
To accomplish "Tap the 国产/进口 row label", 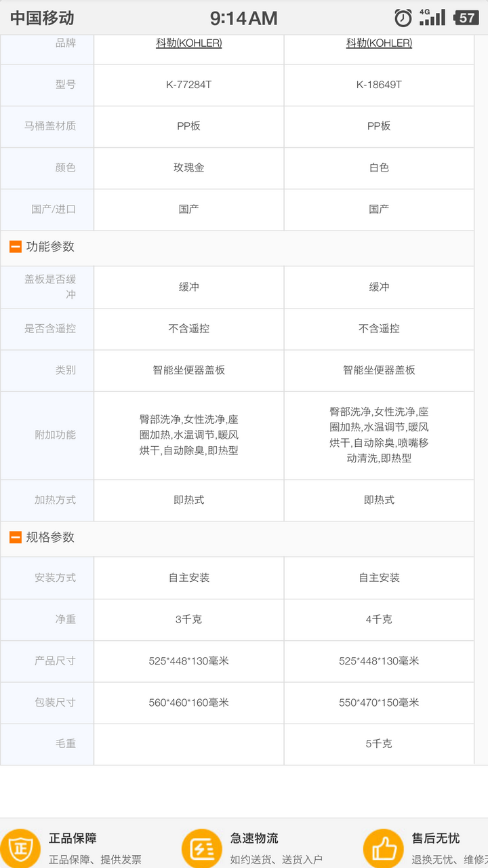I will (x=54, y=209).
